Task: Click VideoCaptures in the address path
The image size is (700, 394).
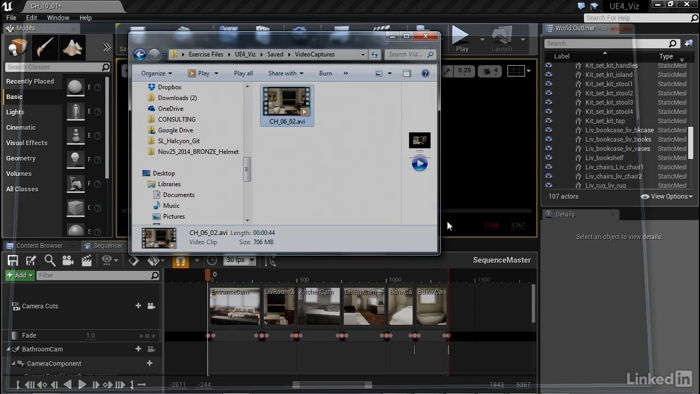Action: point(314,54)
